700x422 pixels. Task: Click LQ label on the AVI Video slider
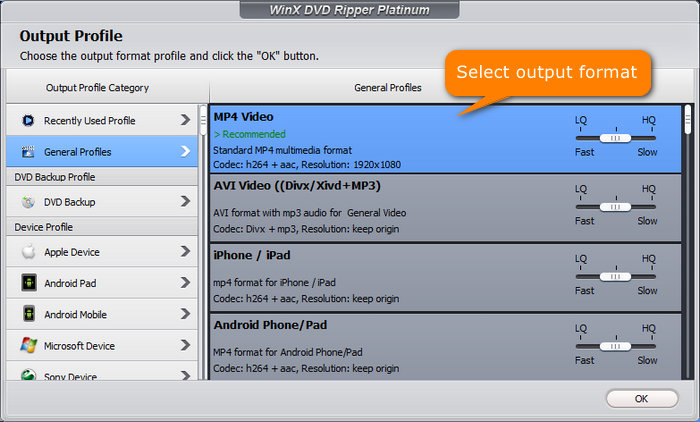pyautogui.click(x=581, y=188)
